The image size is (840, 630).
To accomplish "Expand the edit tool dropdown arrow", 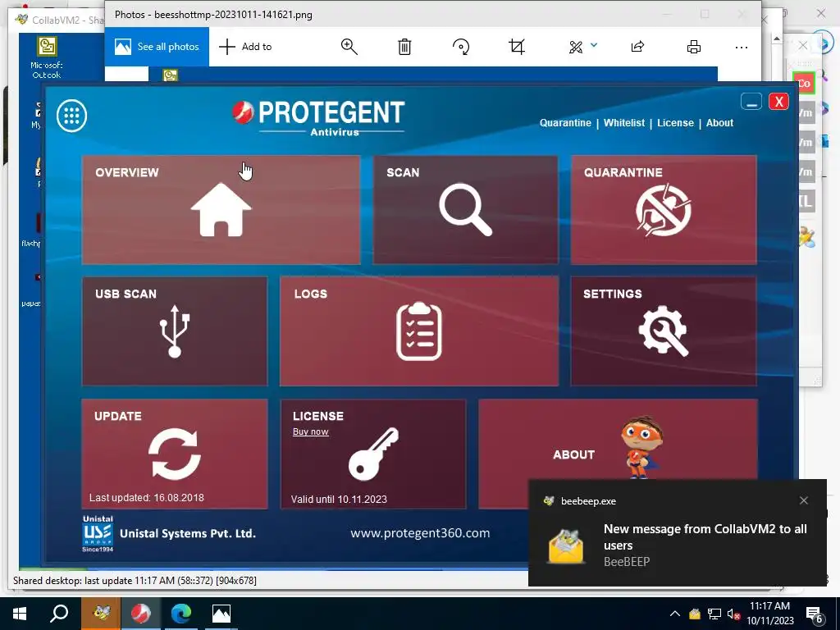I will point(594,46).
